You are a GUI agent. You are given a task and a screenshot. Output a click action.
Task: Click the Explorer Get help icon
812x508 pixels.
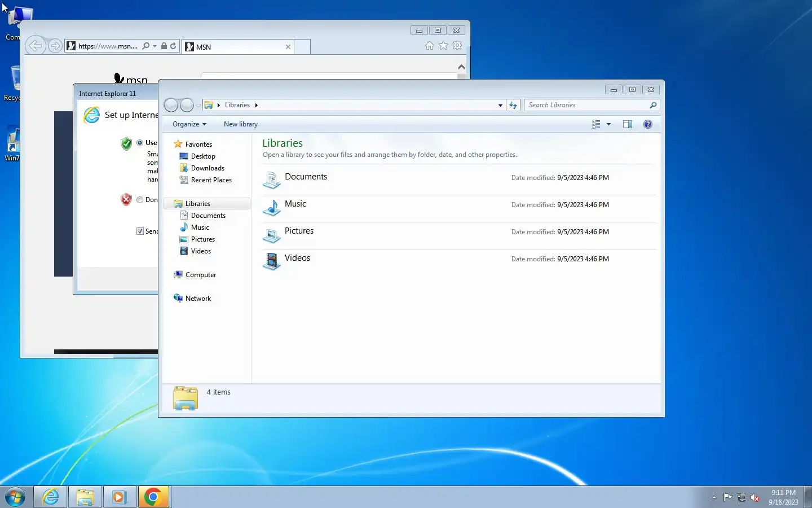click(x=648, y=124)
